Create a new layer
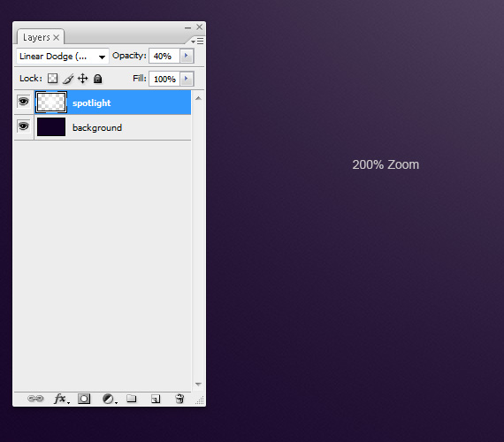This screenshot has height=442, width=504. tap(156, 399)
